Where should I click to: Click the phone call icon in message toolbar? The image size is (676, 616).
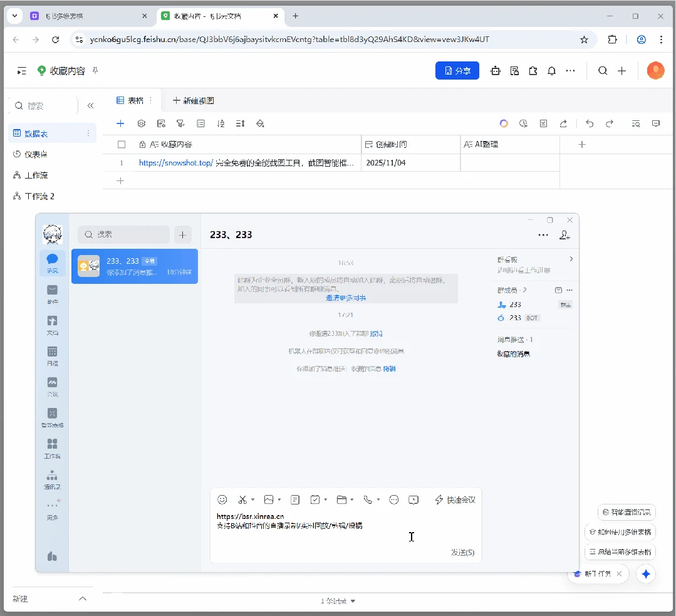(368, 499)
